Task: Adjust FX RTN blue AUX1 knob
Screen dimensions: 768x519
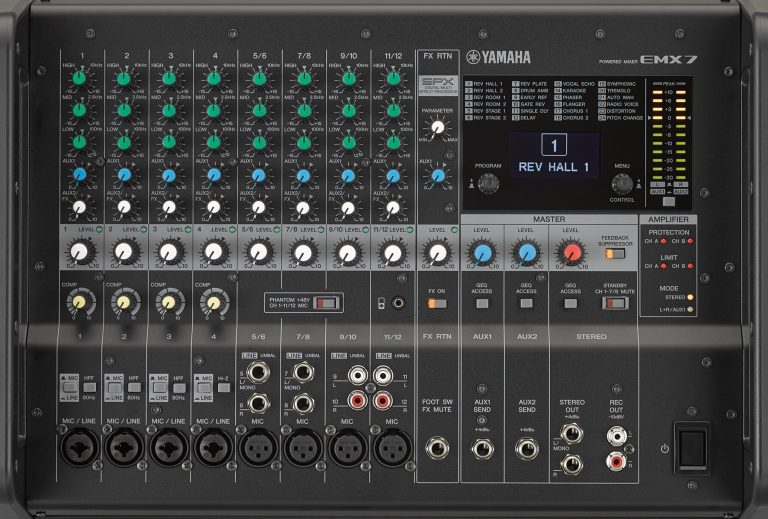Action: coord(438,176)
